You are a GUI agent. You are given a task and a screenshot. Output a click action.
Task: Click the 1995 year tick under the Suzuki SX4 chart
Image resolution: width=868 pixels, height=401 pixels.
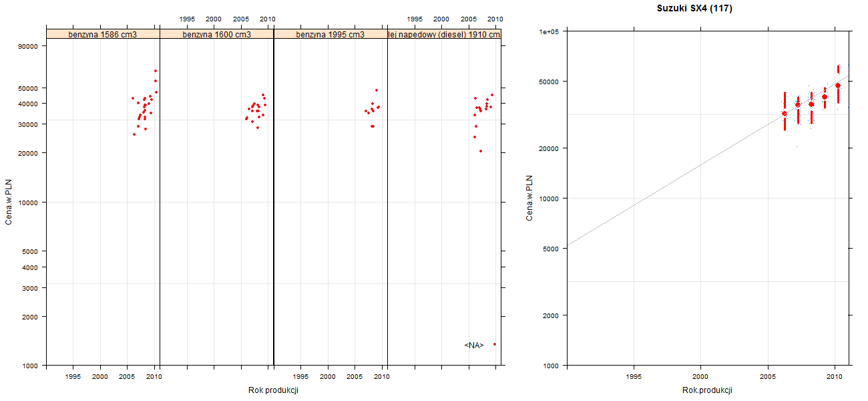(634, 377)
